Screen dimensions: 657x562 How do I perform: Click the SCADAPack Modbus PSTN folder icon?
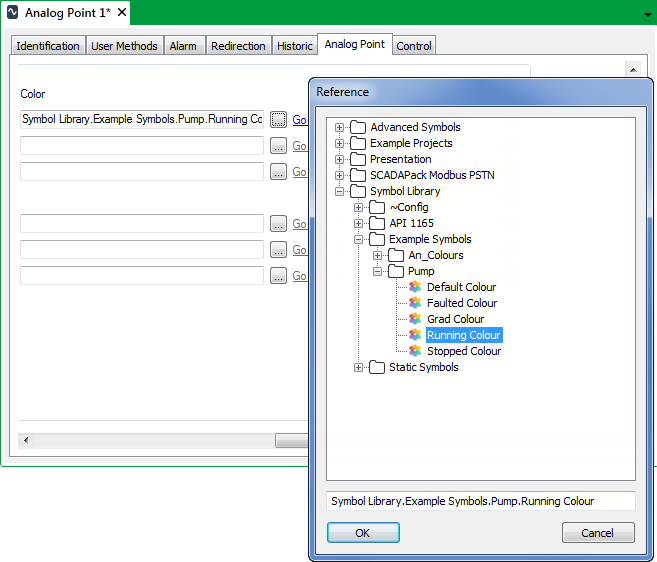pos(358,175)
